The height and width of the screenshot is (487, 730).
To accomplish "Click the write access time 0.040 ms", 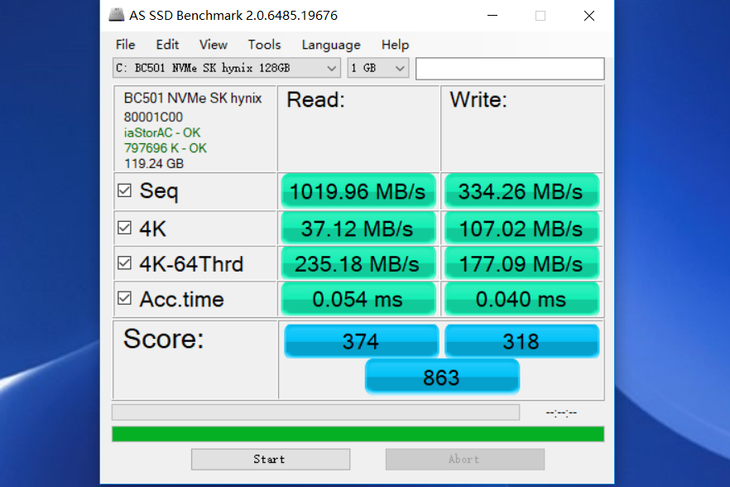I will 521,299.
